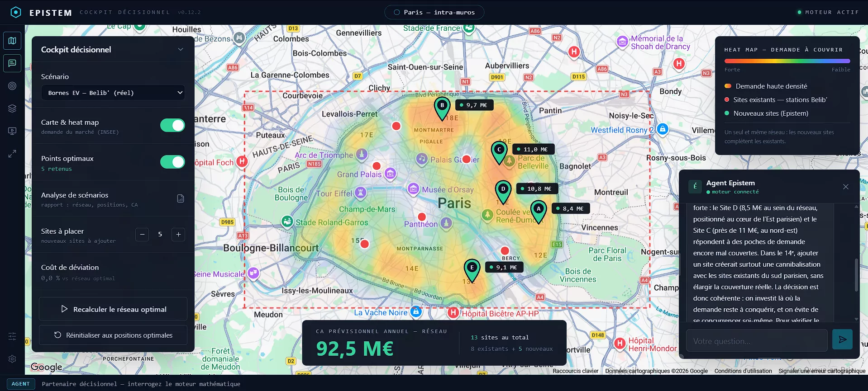Click map pin for site D
The image size is (868, 391).
(503, 192)
